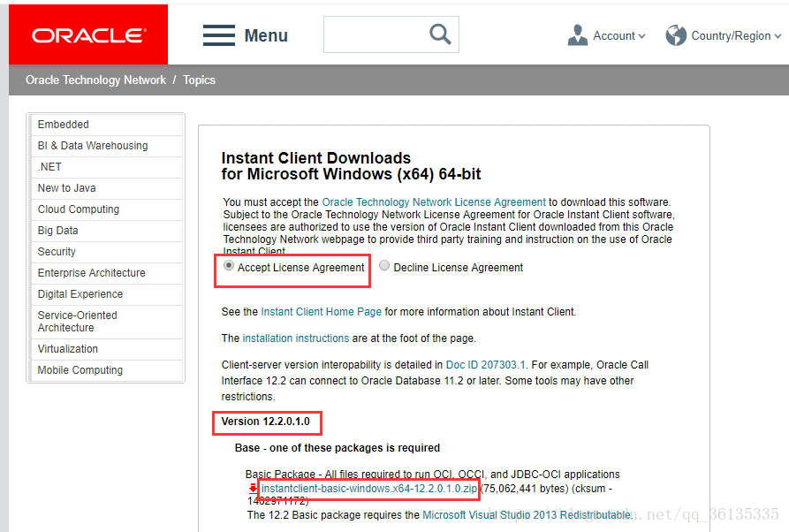
Task: Click the Account person icon
Action: click(x=577, y=34)
